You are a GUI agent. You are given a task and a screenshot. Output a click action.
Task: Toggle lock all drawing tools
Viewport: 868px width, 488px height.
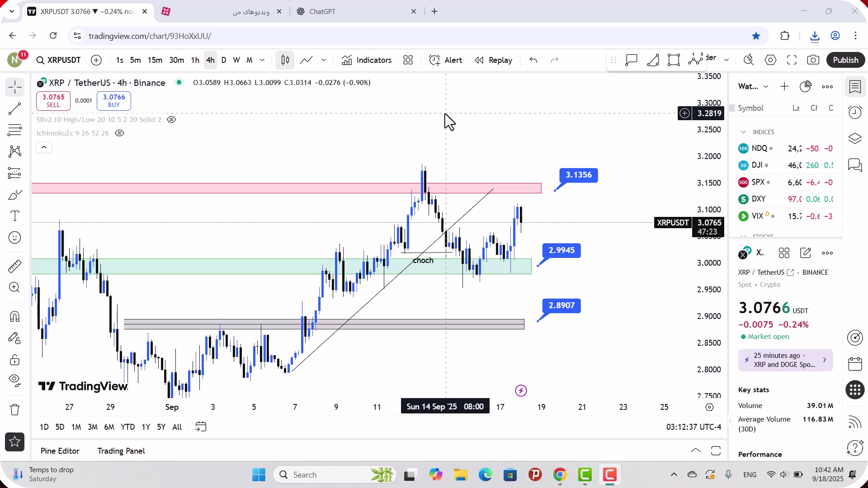point(15,360)
